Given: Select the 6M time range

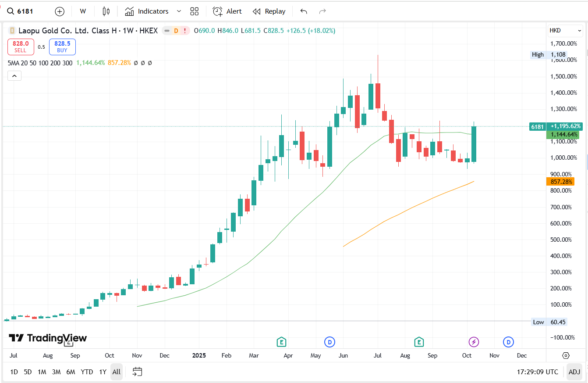Looking at the screenshot, I should point(71,372).
